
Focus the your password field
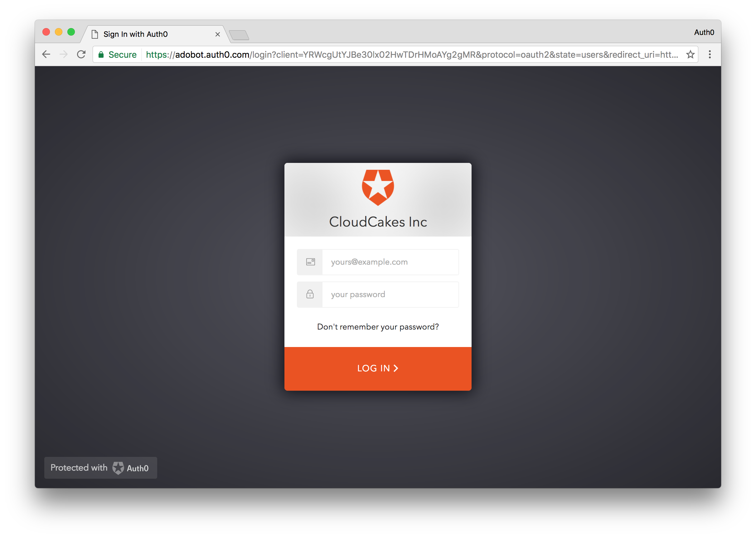[x=390, y=295]
